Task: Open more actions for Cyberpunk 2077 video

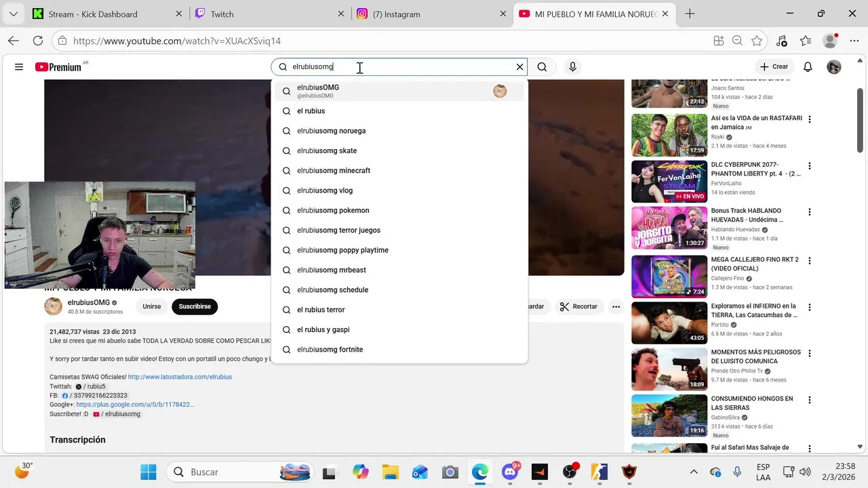Action: tap(809, 165)
